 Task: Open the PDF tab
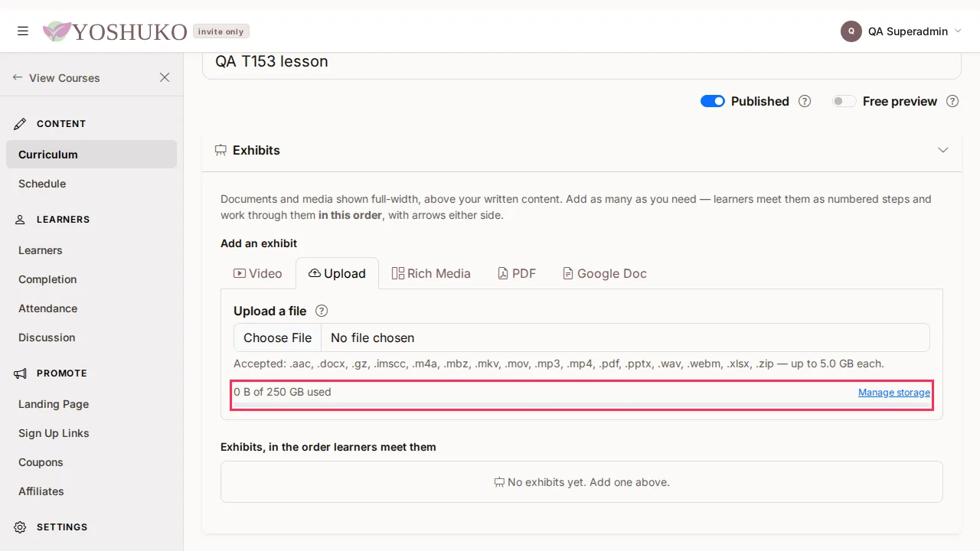tap(517, 273)
